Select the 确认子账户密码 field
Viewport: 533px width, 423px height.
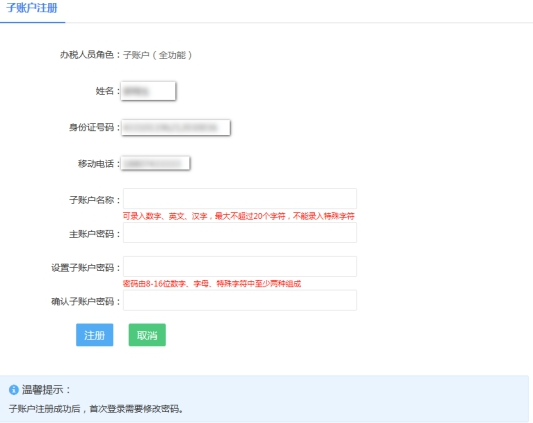(240, 300)
